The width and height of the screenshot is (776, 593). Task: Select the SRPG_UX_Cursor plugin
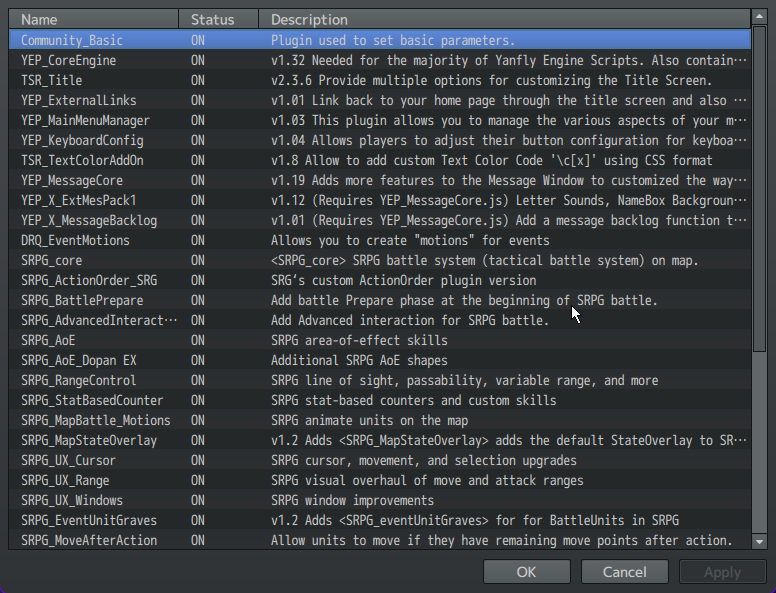(x=380, y=460)
